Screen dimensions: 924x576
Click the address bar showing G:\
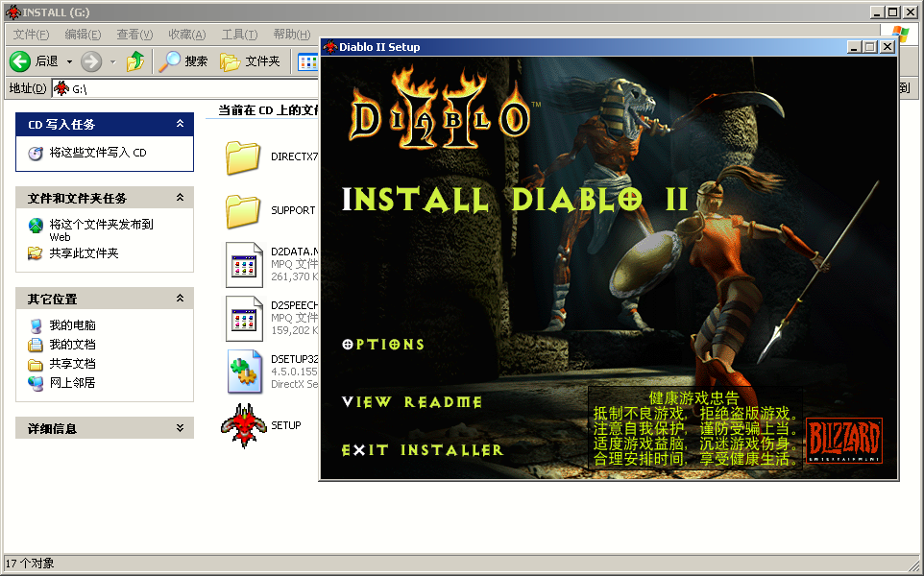tap(185, 88)
